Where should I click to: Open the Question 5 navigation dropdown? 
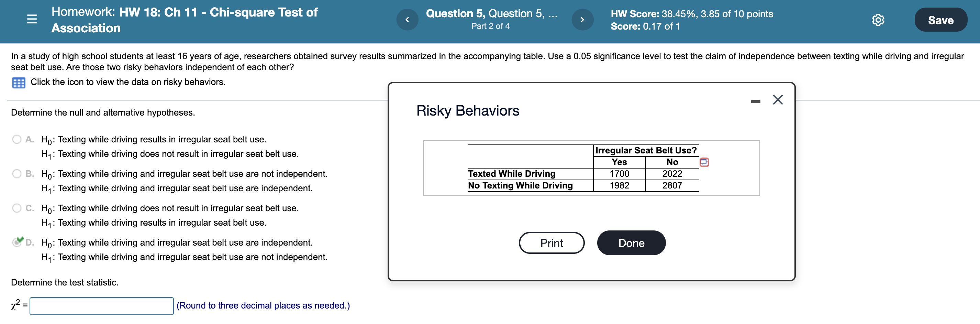point(491,13)
